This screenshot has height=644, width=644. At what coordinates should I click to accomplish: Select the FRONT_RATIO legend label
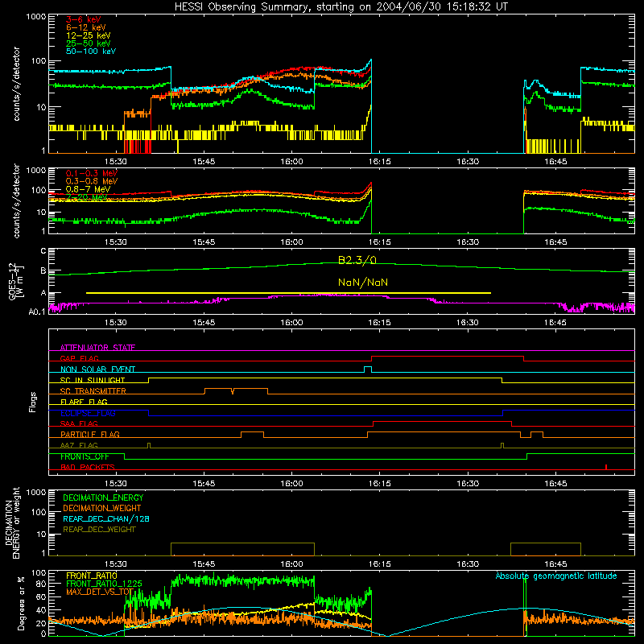(92, 576)
